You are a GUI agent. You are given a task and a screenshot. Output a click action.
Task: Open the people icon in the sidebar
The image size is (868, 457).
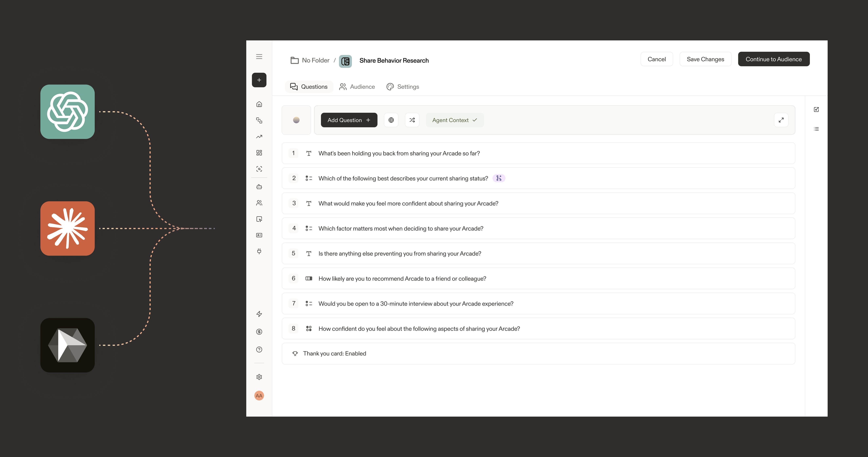[259, 203]
